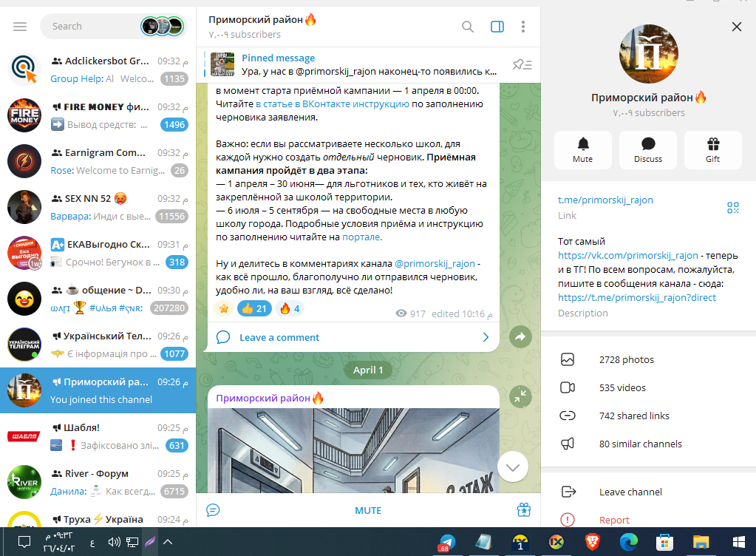The height and width of the screenshot is (556, 756).
Task: Open the Труха Україна channel
Action: coord(98,518)
